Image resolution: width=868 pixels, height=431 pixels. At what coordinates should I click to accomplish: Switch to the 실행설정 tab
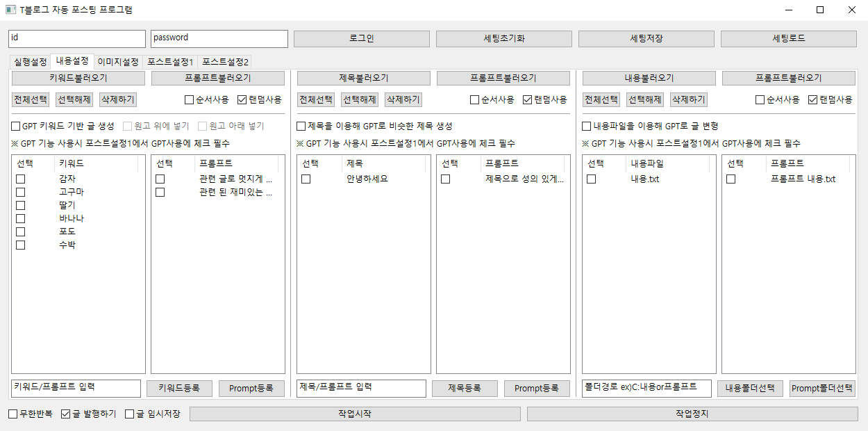click(x=30, y=62)
